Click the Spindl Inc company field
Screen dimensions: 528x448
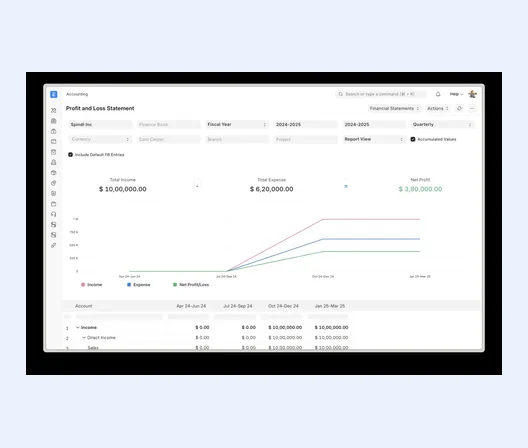tap(100, 125)
